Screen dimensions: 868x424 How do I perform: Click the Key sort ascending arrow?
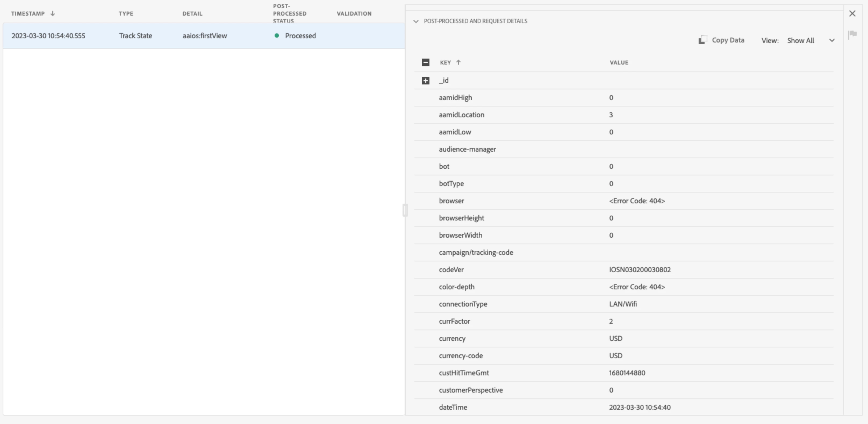(458, 62)
